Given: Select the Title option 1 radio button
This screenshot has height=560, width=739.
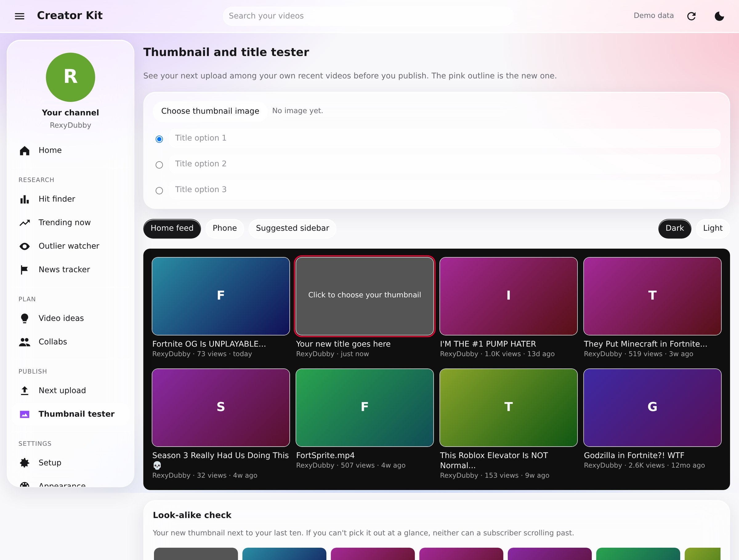Looking at the screenshot, I should [x=160, y=139].
